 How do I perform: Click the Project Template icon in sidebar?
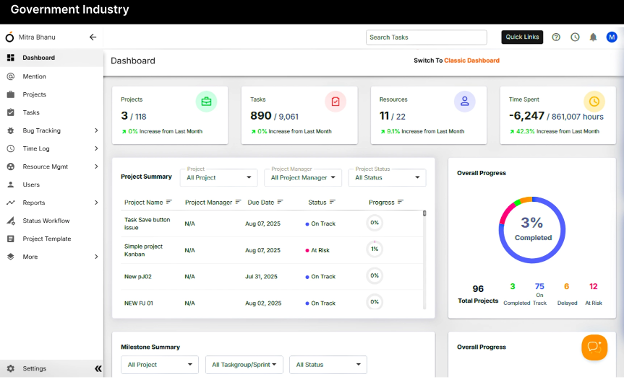click(11, 239)
